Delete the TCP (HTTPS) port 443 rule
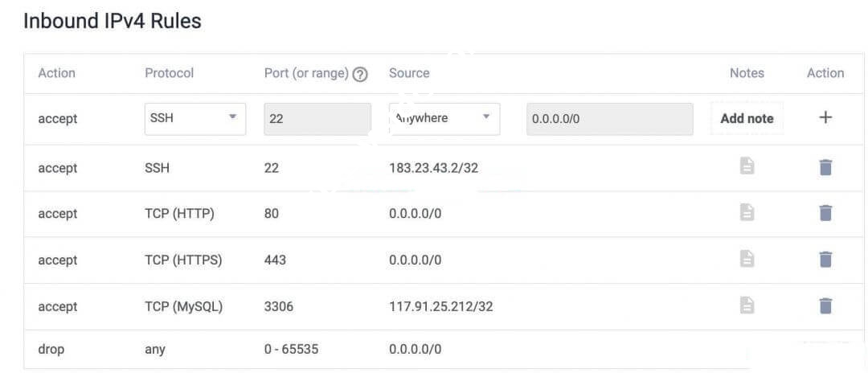This screenshot has width=868, height=373. click(825, 259)
